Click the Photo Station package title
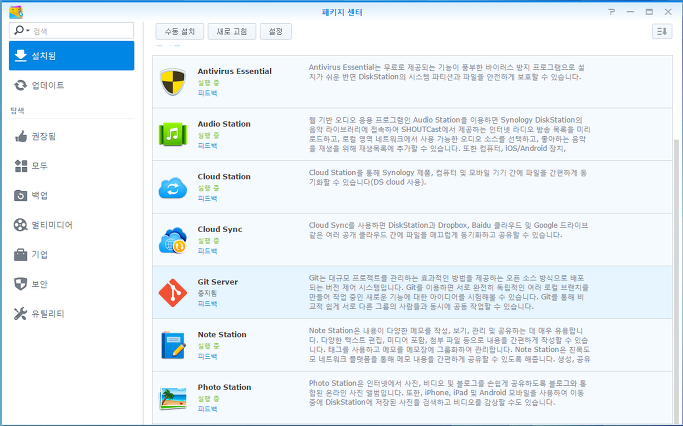 [224, 387]
